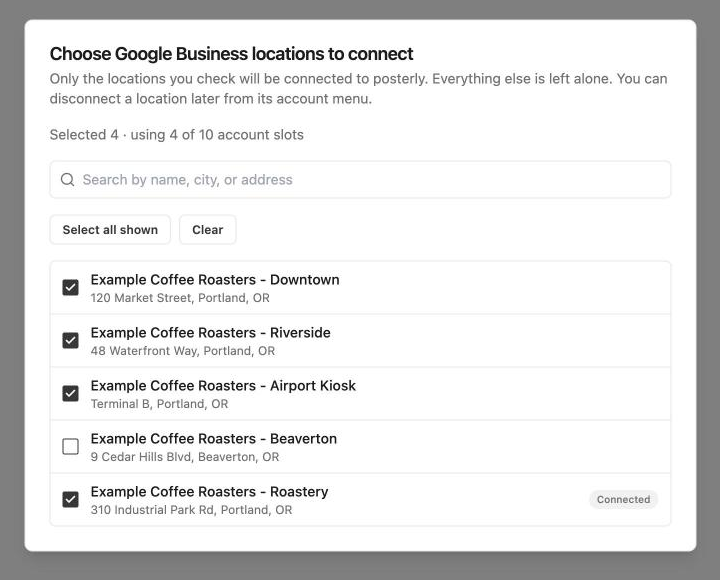The width and height of the screenshot is (720, 580).
Task: Click "Example Coffee Roasters - Riverside" name
Action: [210, 332]
